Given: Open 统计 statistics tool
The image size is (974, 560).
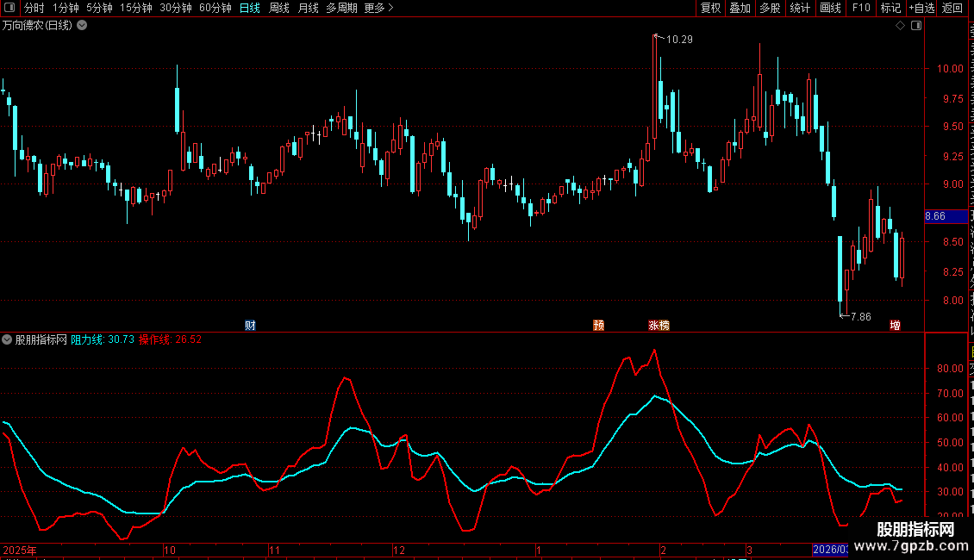Looking at the screenshot, I should tap(799, 8).
